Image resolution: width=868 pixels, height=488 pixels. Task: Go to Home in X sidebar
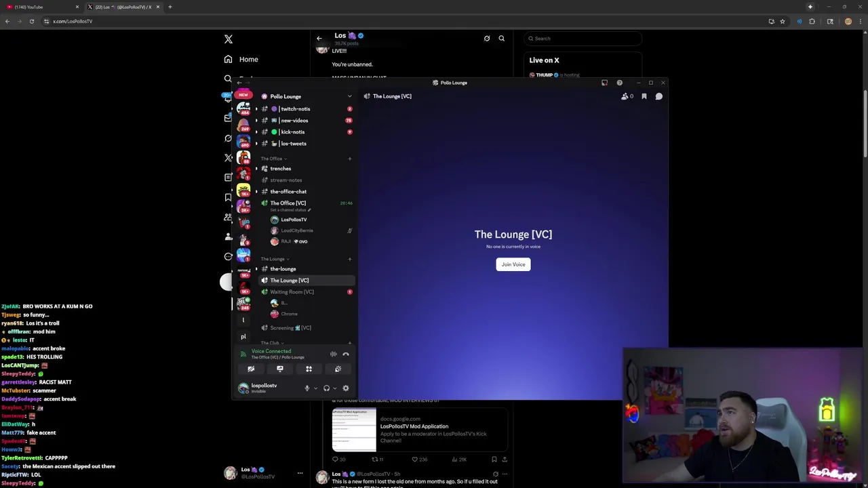241,60
